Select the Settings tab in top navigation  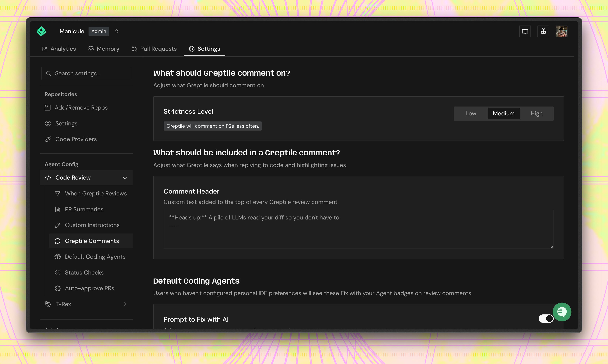coord(204,49)
